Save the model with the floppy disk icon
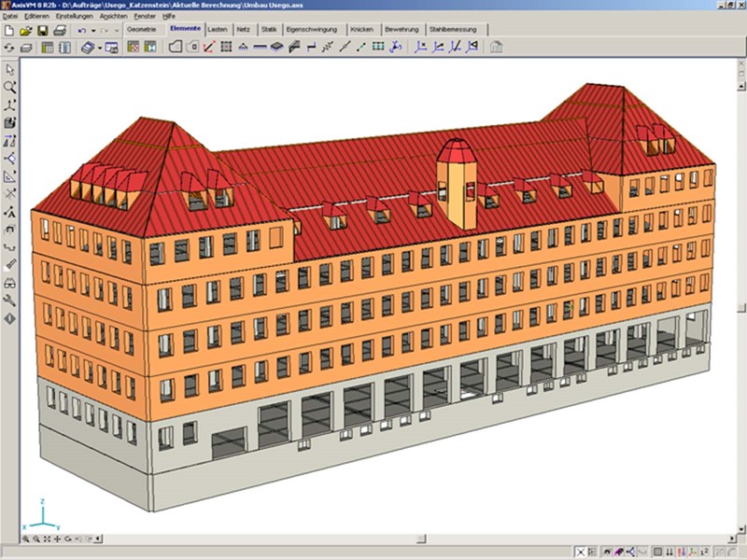The width and height of the screenshot is (747, 560). (x=43, y=31)
